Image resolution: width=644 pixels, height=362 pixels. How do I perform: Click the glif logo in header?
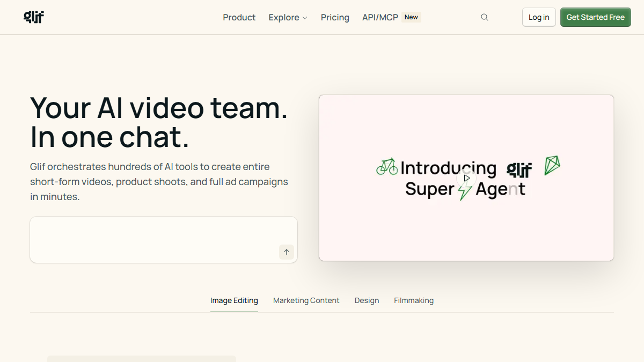point(34,17)
